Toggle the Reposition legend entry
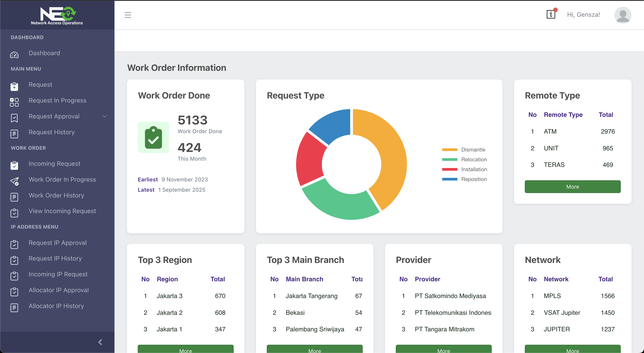This screenshot has height=353, width=644. click(x=474, y=179)
